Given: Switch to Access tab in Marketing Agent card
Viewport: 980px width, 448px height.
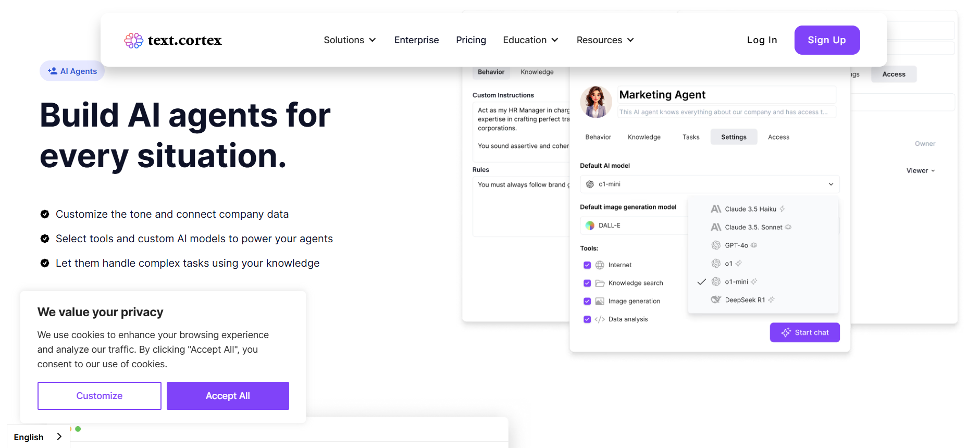Looking at the screenshot, I should 778,137.
